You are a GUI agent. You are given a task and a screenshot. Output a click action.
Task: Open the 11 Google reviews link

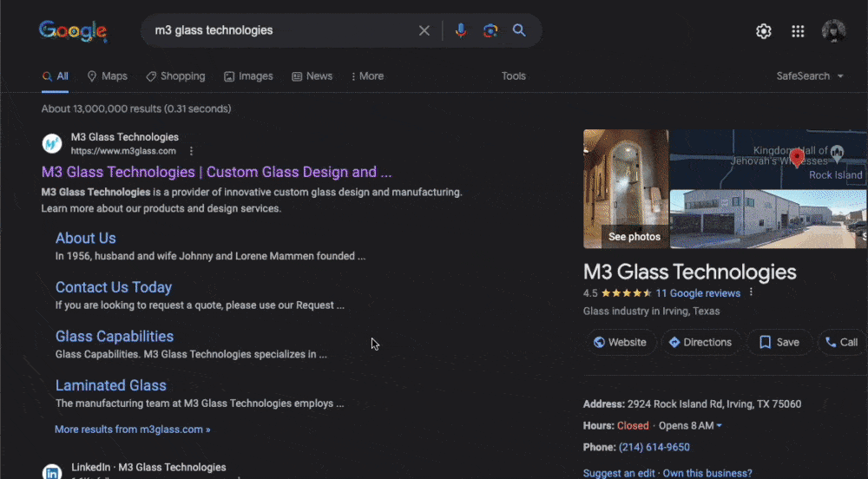coord(698,293)
